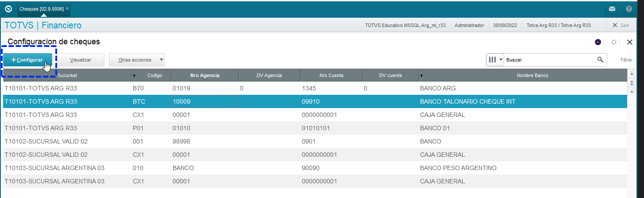Select the BANCO ARG row

(315, 88)
